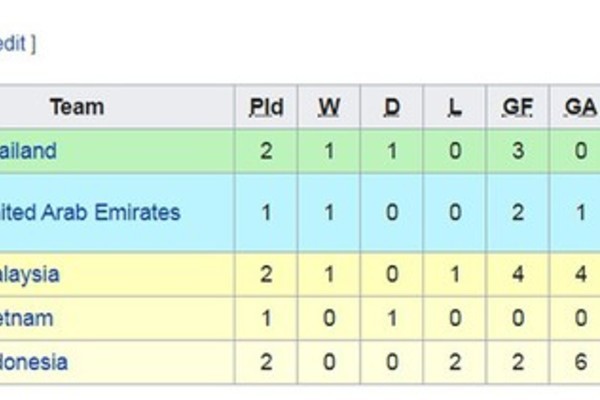
Task: Click Indonesia's GA value of 6
Action: coord(579,362)
